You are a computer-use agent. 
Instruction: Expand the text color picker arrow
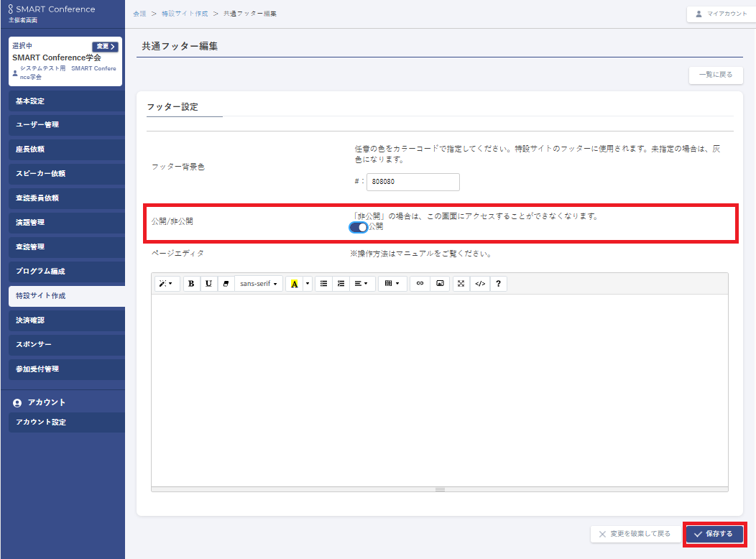308,284
